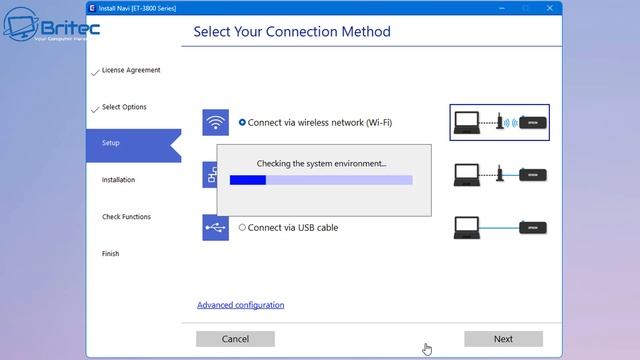Click the Next button
Image resolution: width=640 pixels, height=360 pixels.
pyautogui.click(x=503, y=339)
